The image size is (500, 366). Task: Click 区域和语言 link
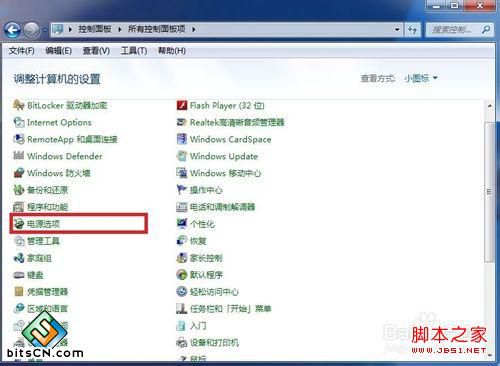(47, 309)
